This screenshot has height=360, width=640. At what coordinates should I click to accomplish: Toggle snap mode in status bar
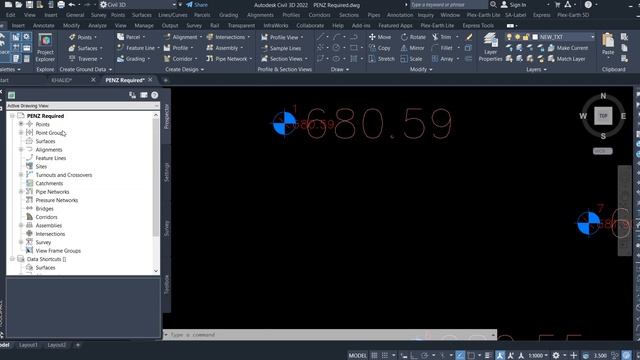pyautogui.click(x=385, y=356)
